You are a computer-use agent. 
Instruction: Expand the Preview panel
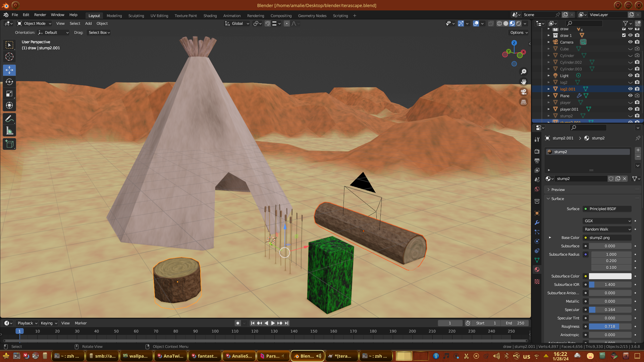(558, 190)
